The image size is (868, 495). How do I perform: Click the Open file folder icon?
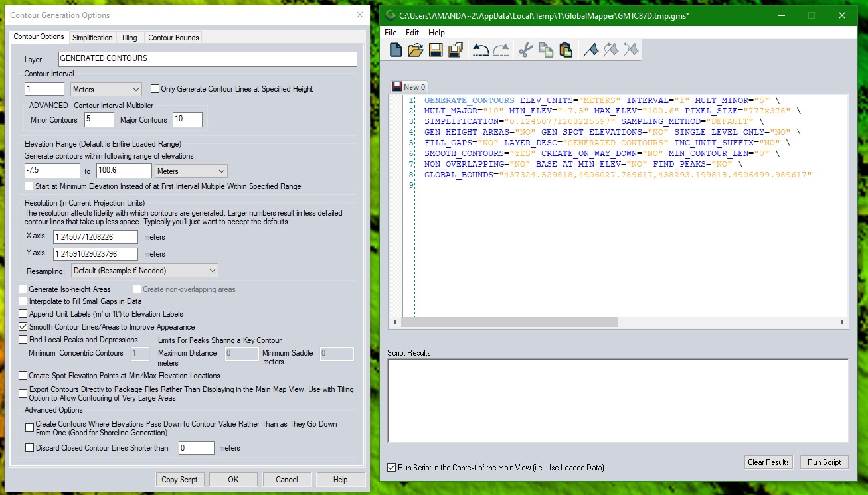(x=416, y=50)
